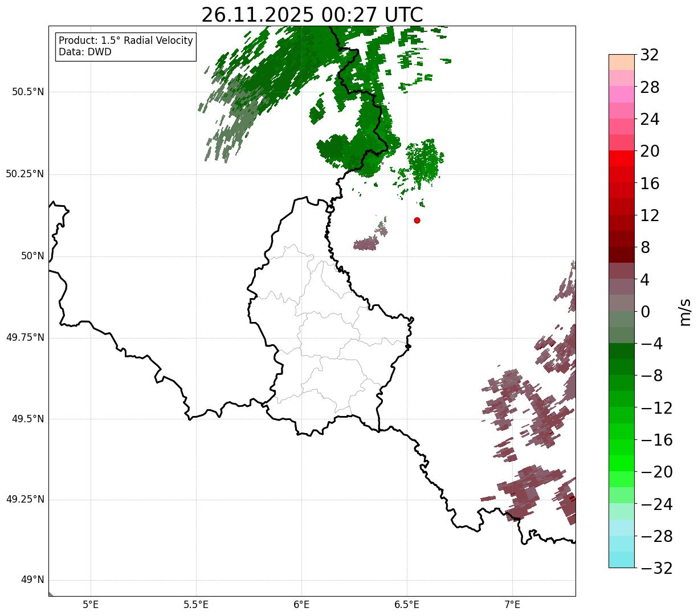Click the 6.5°E longitude label
This screenshot has width=698, height=616.
[x=407, y=604]
